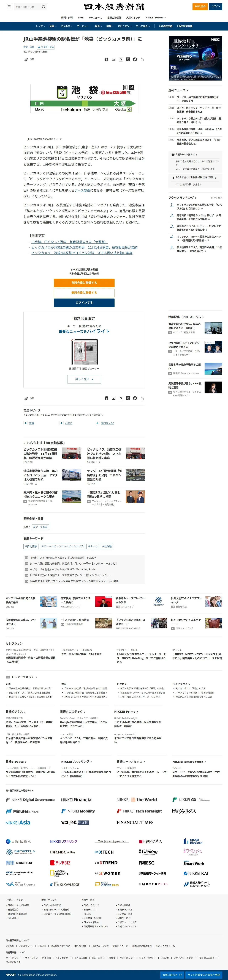Open the 日経会社情報 tab
This screenshot has height=980, width=228.
(x=114, y=18)
